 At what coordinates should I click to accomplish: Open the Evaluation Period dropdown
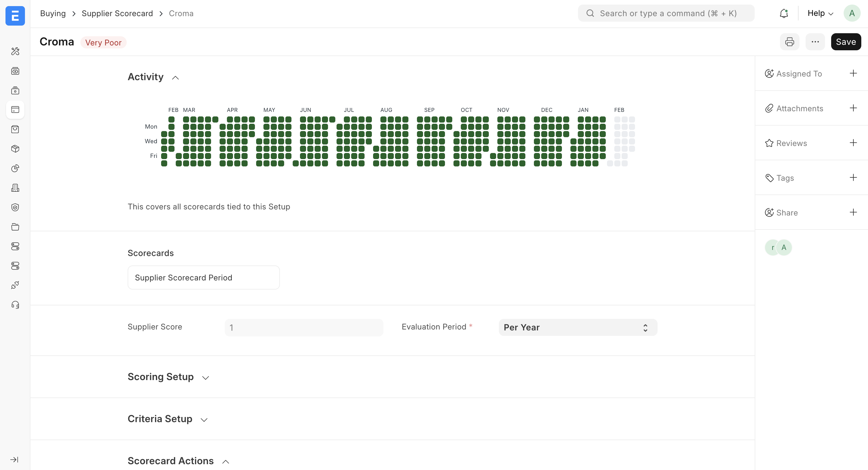577,327
